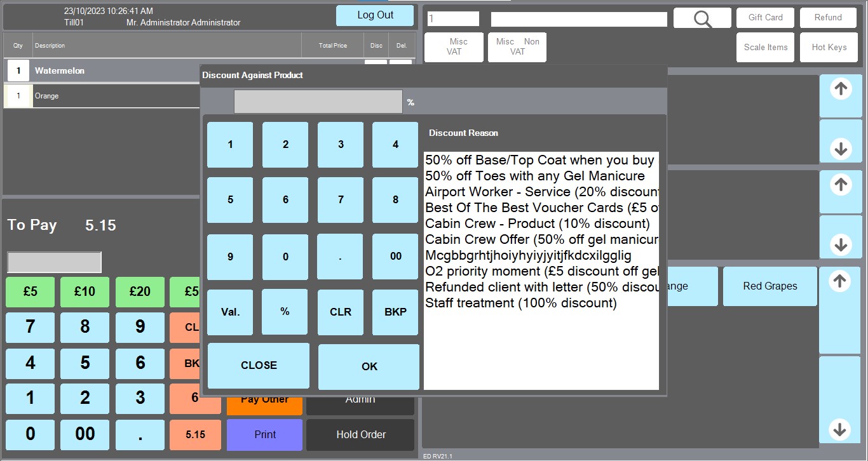
Task: Start a Refund transaction
Action: [827, 18]
